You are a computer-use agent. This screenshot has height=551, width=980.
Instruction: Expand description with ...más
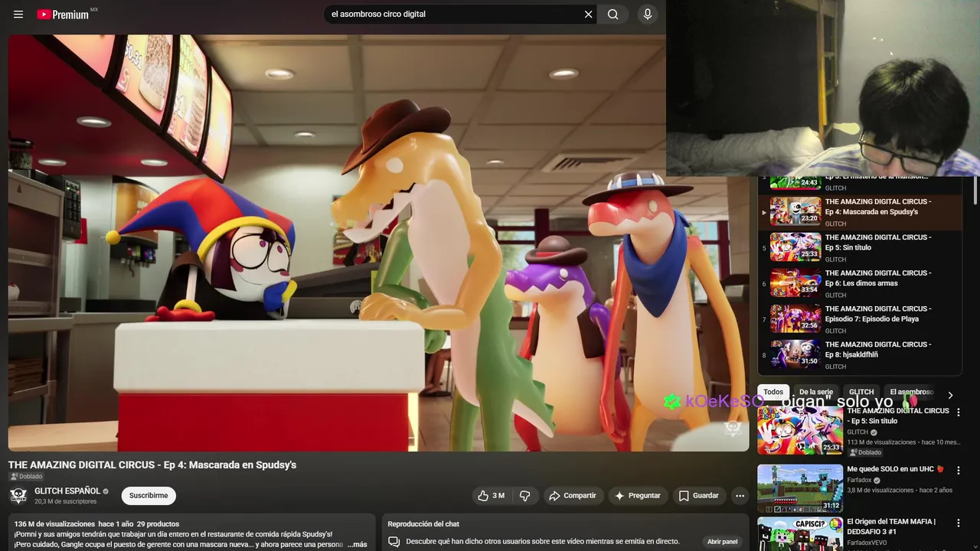357,544
